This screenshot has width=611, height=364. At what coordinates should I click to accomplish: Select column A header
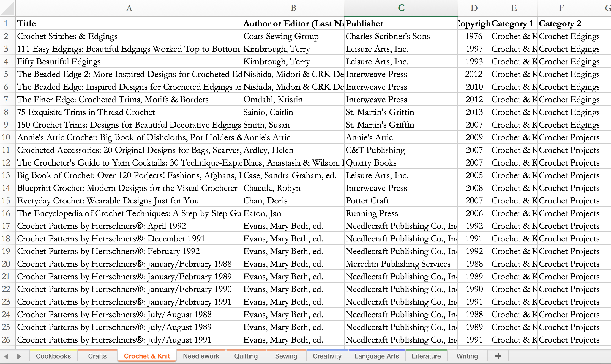click(129, 8)
